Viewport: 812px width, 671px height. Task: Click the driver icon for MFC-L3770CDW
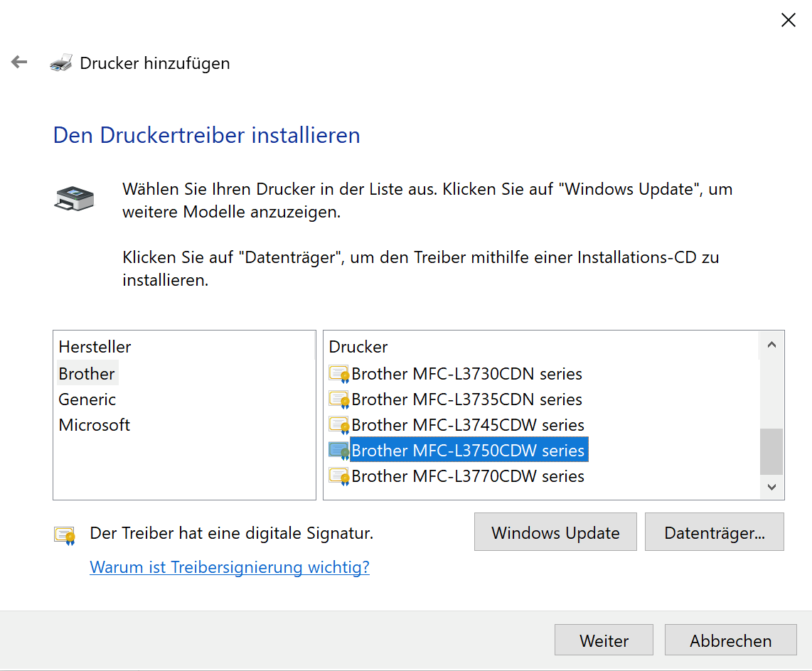click(338, 476)
